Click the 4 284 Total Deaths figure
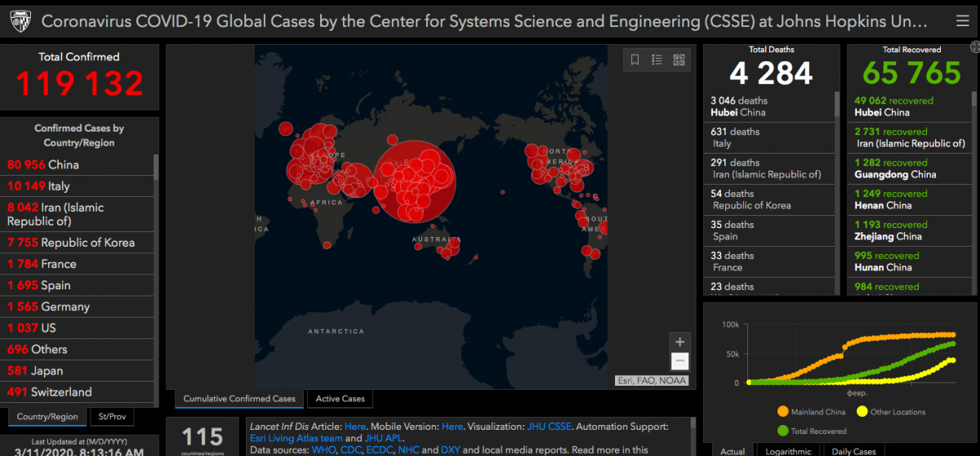Image resolution: width=980 pixels, height=456 pixels. (x=771, y=74)
